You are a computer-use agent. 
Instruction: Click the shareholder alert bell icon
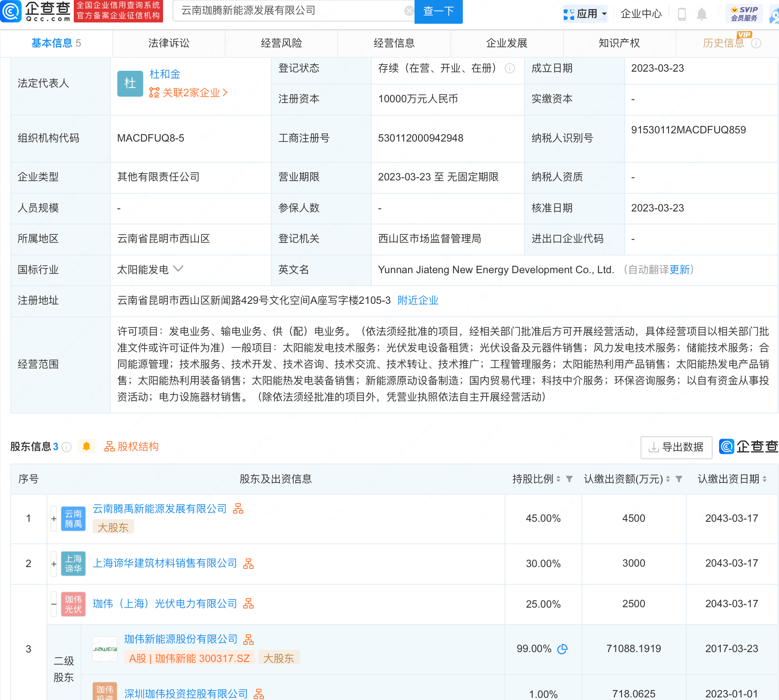(86, 446)
